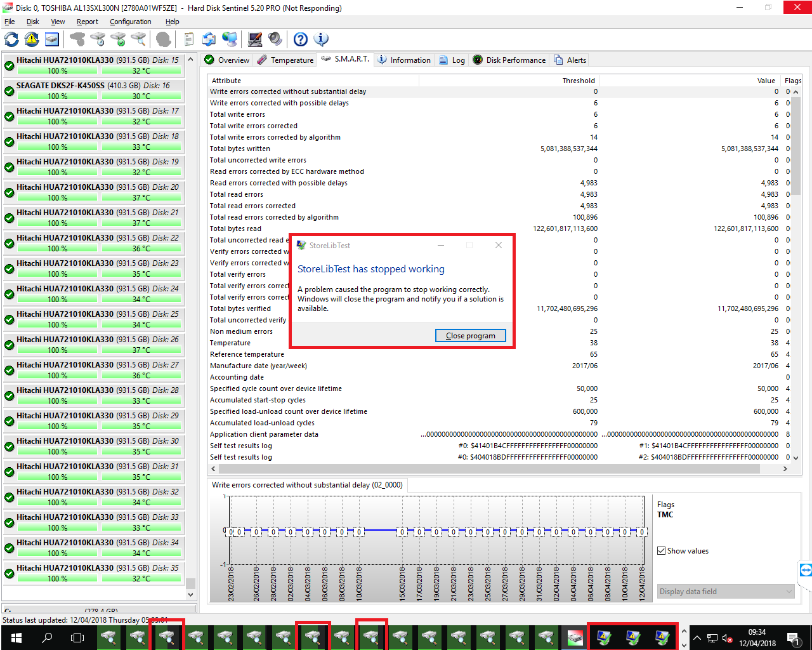Screen dimensions: 812x650
Task: Switch to the Log tab
Action: pyautogui.click(x=452, y=60)
